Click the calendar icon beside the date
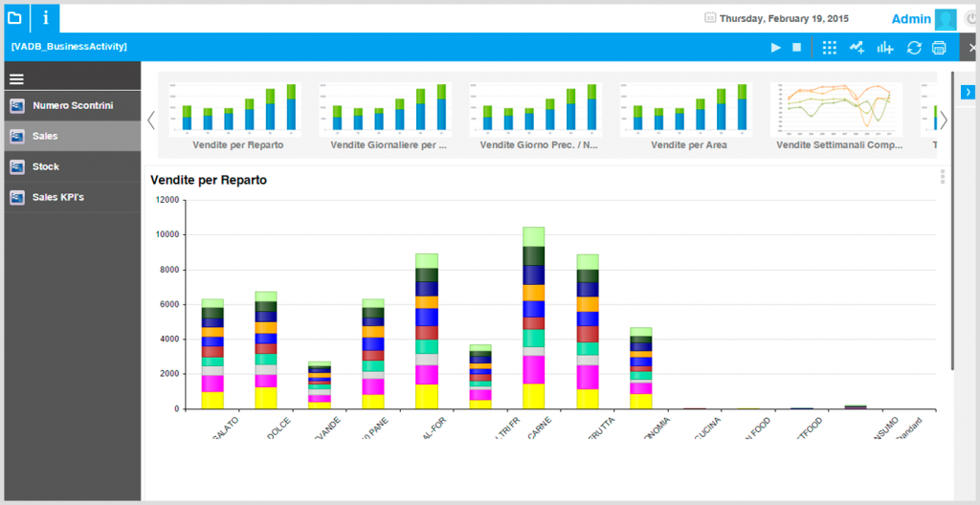Viewport: 980px width, 505px height. 710,18
